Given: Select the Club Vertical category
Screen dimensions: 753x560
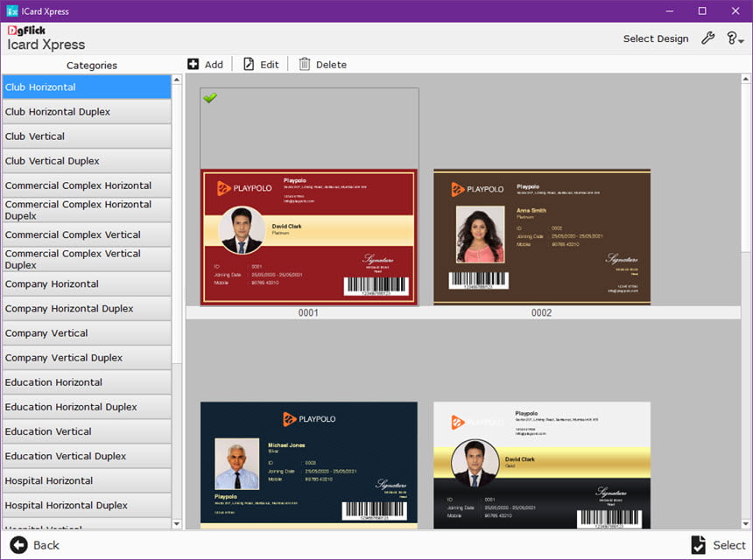Looking at the screenshot, I should pyautogui.click(x=87, y=136).
